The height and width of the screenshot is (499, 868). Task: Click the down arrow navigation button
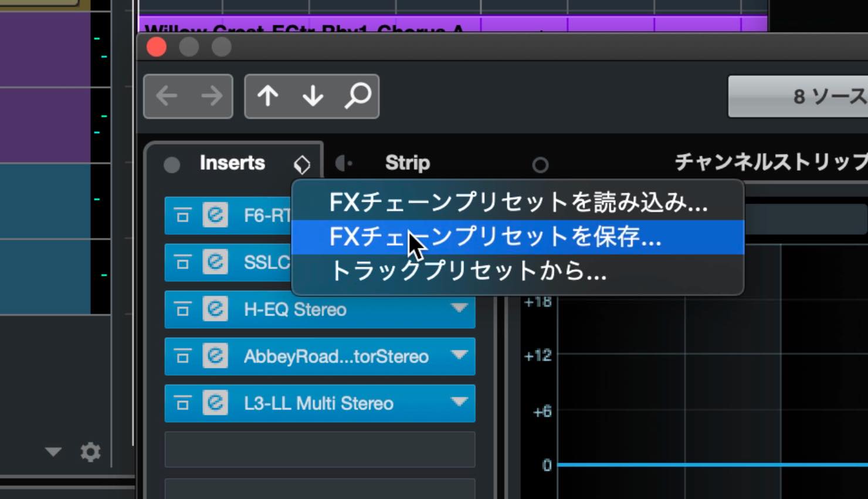313,96
